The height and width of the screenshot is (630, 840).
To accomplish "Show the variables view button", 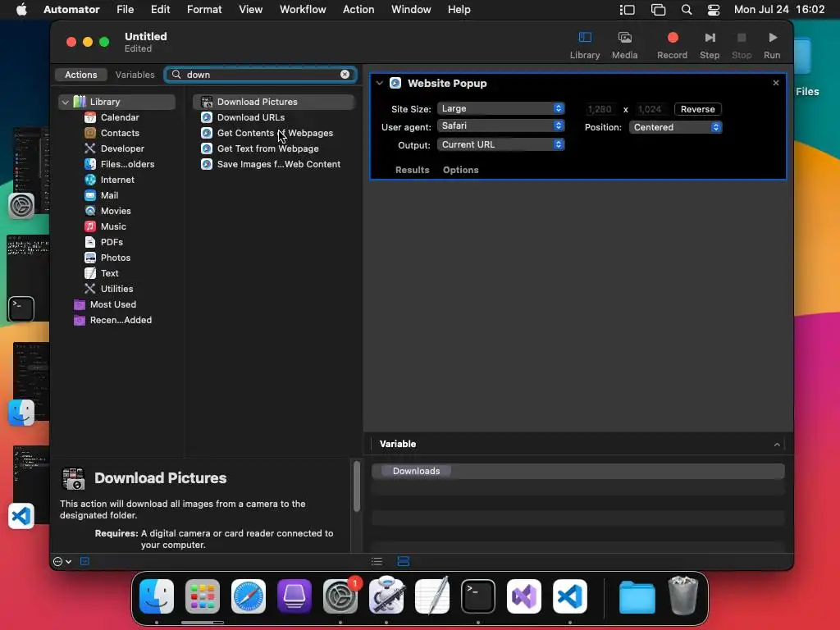I will coord(404,561).
